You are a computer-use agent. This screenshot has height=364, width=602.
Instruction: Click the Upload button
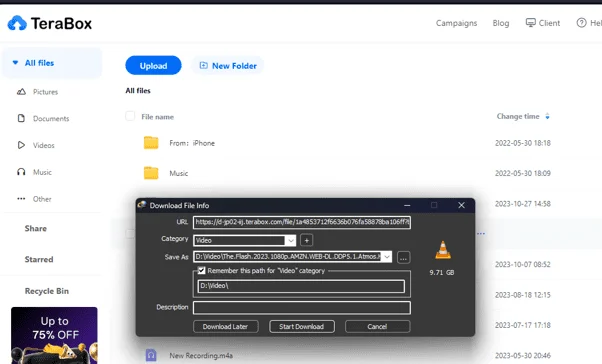[153, 65]
